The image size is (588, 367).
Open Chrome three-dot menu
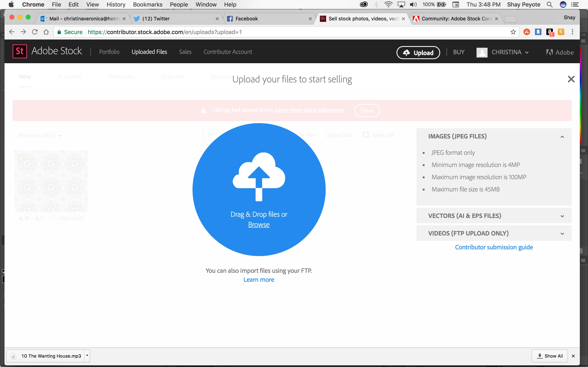point(572,32)
